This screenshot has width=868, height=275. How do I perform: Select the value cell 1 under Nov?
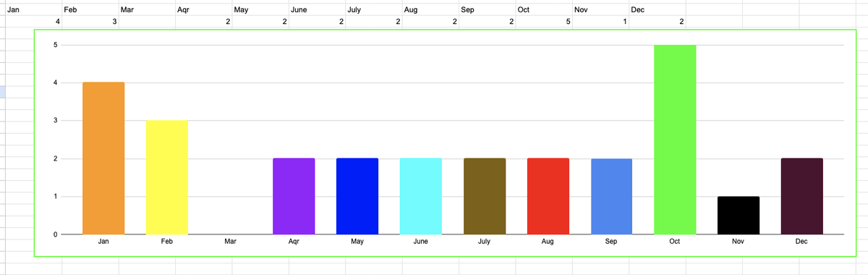point(601,22)
